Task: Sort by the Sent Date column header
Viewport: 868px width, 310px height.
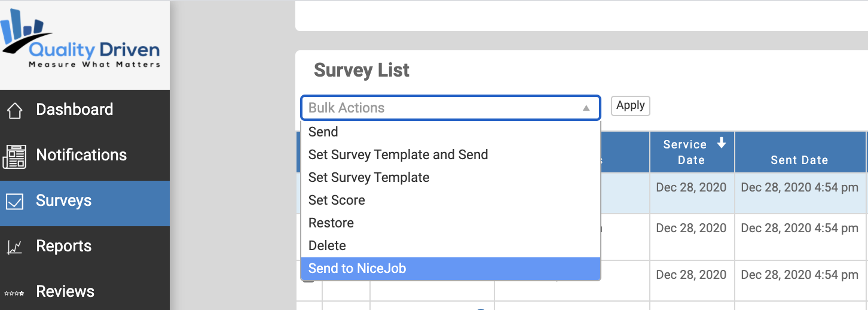Action: click(799, 160)
